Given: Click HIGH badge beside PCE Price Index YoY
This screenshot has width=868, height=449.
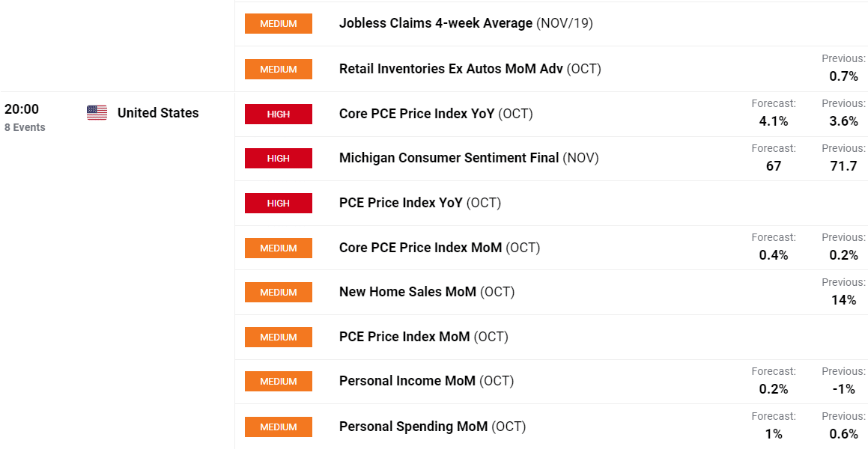Looking at the screenshot, I should coord(279,203).
